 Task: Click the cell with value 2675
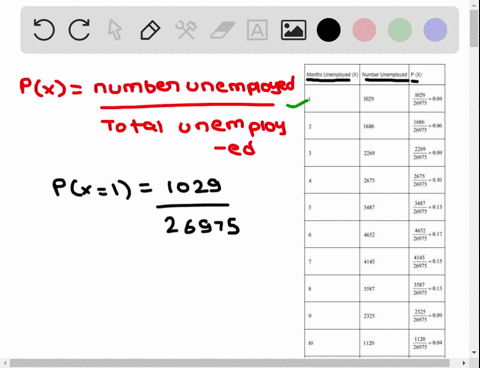click(x=384, y=180)
